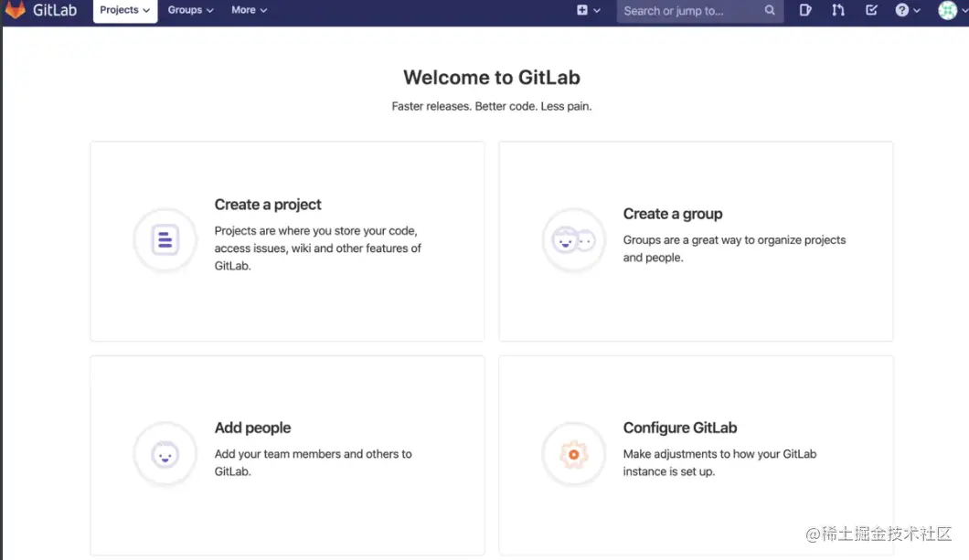
Task: Open the Create a project heading link
Action: 268,205
